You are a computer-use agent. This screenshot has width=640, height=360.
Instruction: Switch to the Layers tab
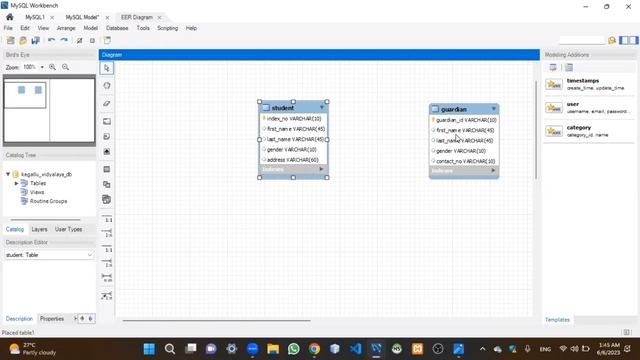(40, 229)
